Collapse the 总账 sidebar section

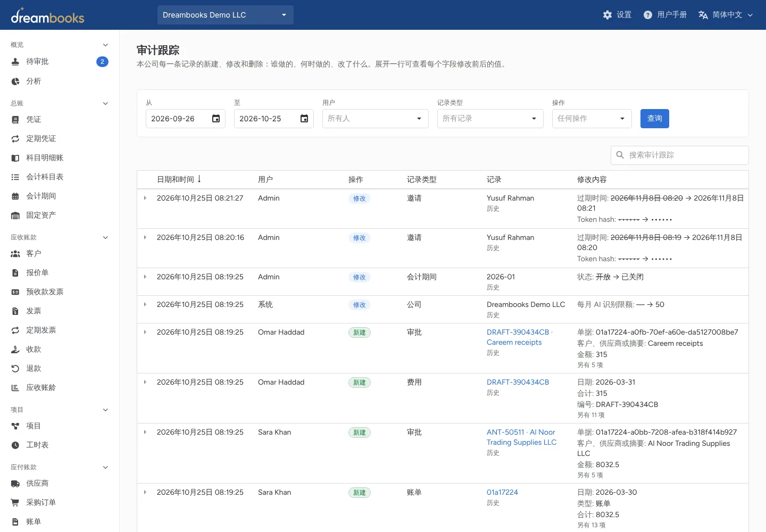pos(105,103)
